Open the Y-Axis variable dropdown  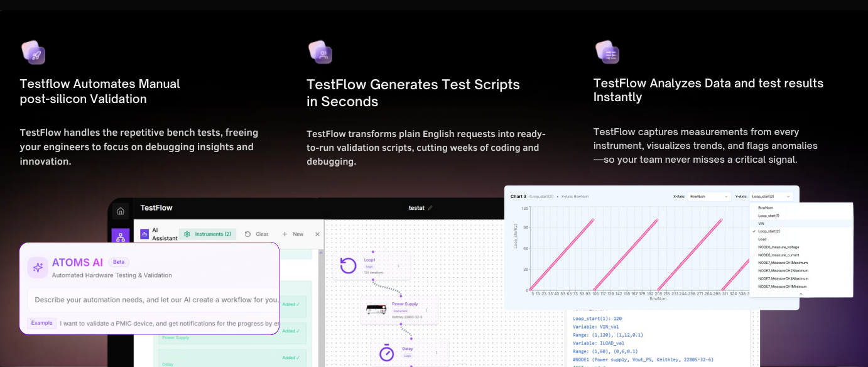[x=770, y=197]
